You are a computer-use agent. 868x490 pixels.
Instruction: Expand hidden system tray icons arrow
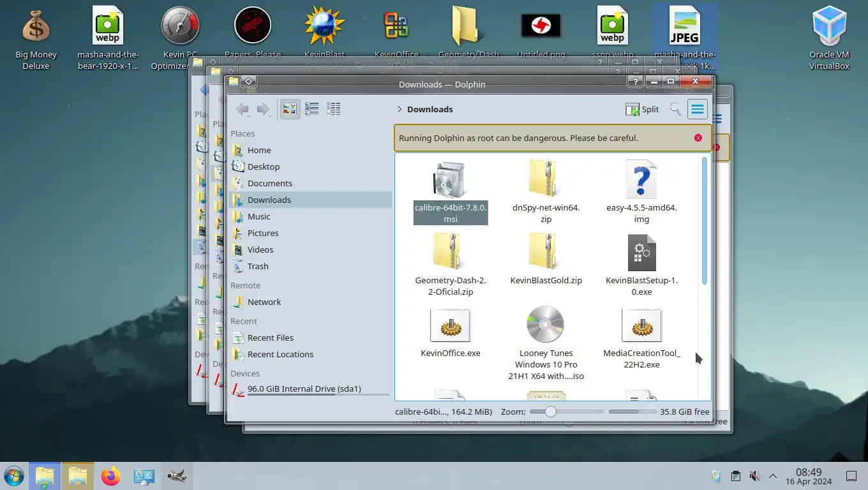pyautogui.click(x=772, y=476)
